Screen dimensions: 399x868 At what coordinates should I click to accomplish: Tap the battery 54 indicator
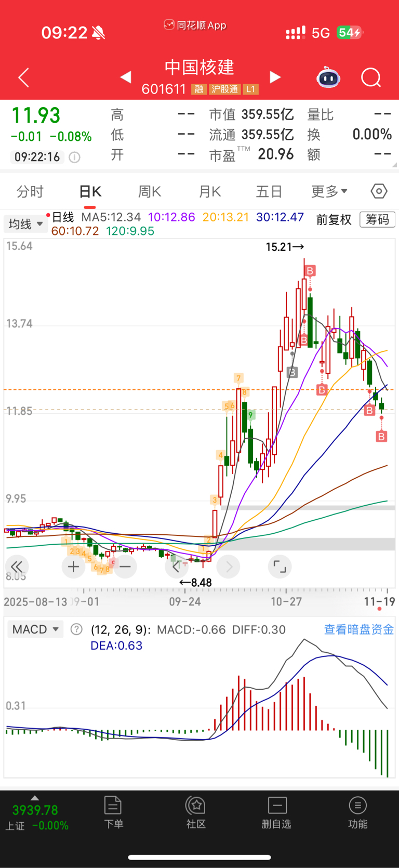[x=350, y=33]
